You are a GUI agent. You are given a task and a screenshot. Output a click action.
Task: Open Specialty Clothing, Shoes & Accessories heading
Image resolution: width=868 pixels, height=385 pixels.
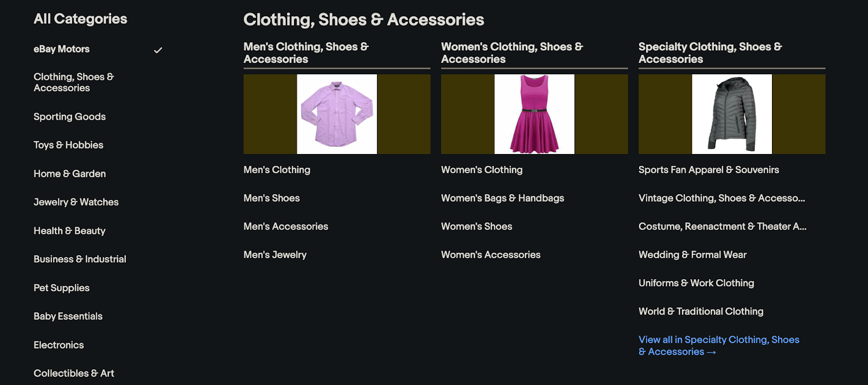710,53
